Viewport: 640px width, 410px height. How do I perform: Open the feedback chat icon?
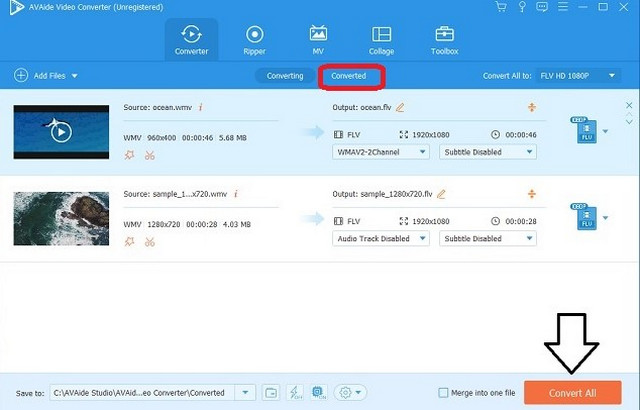pyautogui.click(x=542, y=7)
